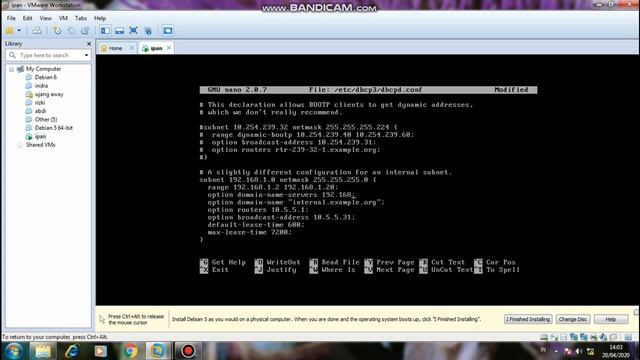Open the Snapshot Manager icon
The height and width of the screenshot is (360, 640).
[85, 31]
